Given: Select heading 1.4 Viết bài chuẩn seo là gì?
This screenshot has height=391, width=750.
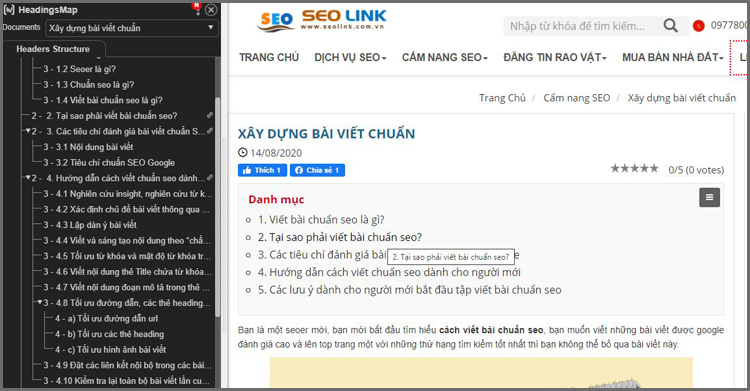Looking at the screenshot, I should (x=103, y=101).
